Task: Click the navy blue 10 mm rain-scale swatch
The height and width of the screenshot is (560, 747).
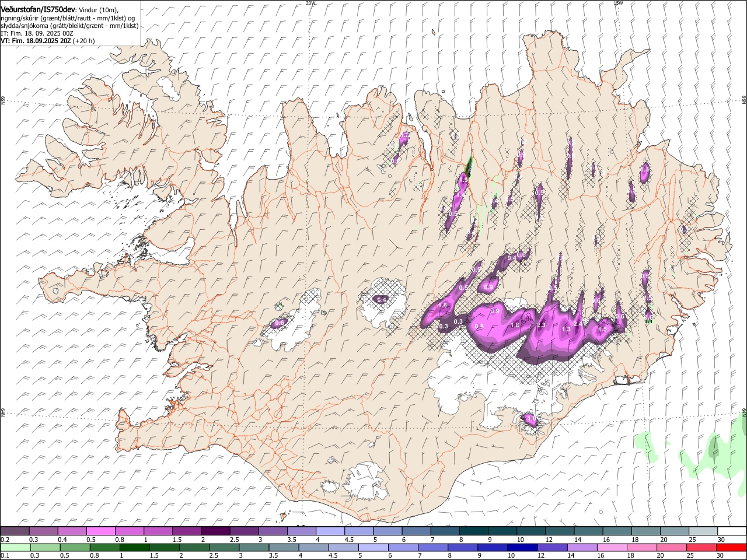Action: pyautogui.click(x=523, y=547)
